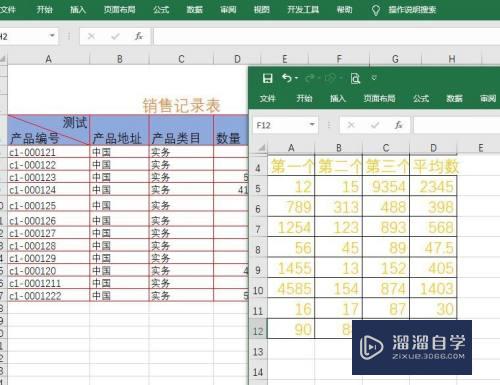Click cell with value 1403
This screenshot has width=500, height=385.
(x=433, y=288)
